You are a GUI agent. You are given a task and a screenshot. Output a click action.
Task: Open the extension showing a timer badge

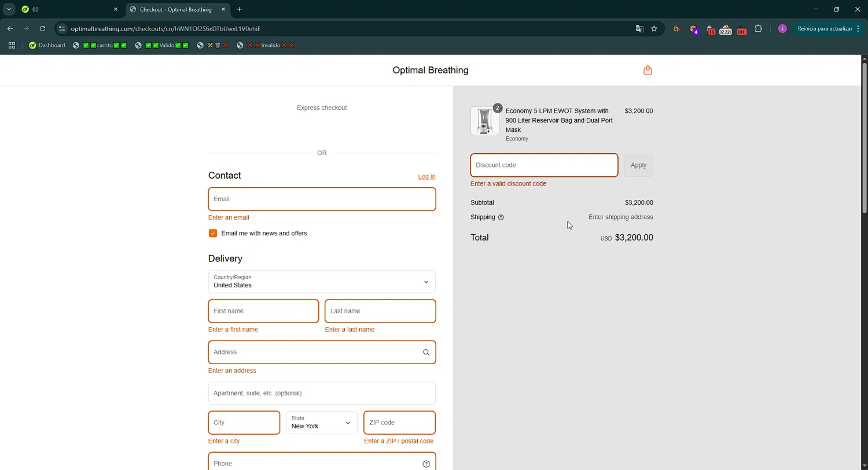pos(726,29)
